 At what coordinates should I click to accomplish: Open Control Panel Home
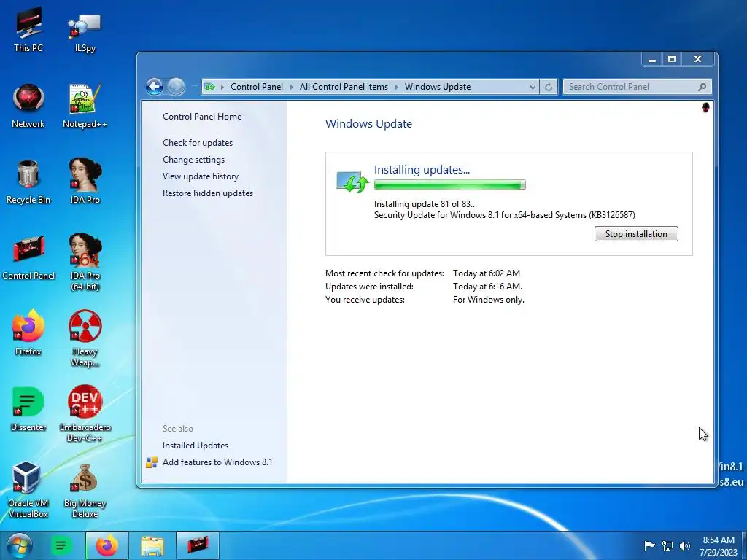[202, 117]
